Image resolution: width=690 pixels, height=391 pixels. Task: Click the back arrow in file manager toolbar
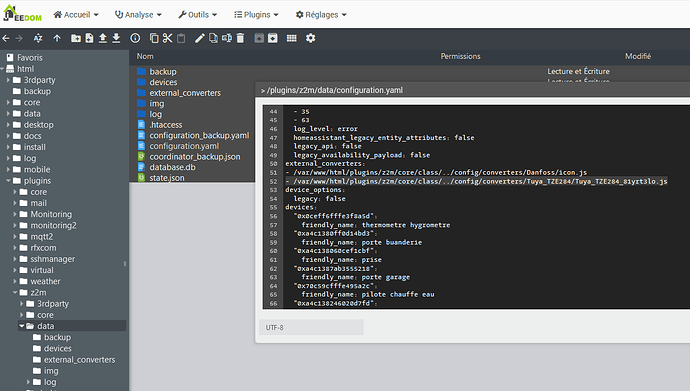click(6, 39)
